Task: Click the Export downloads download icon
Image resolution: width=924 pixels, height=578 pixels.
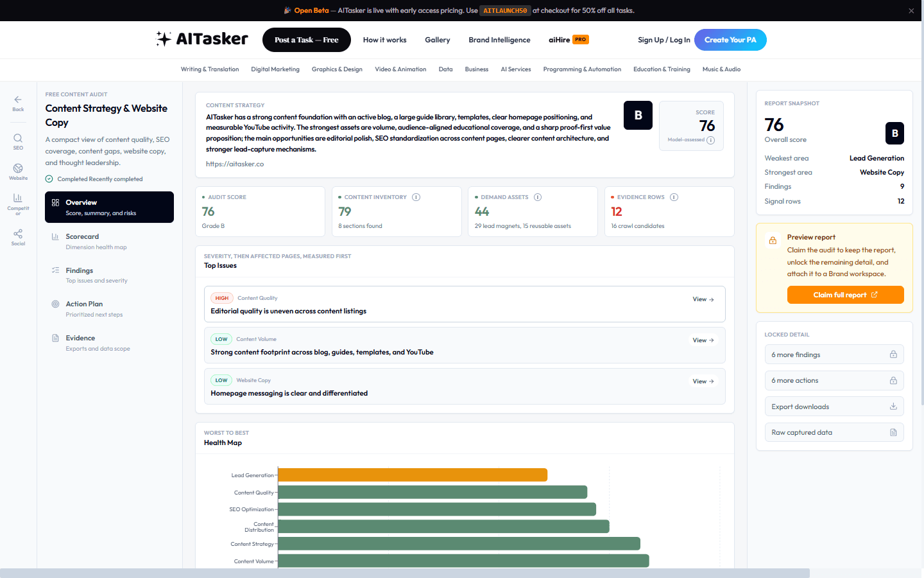Action: (893, 407)
